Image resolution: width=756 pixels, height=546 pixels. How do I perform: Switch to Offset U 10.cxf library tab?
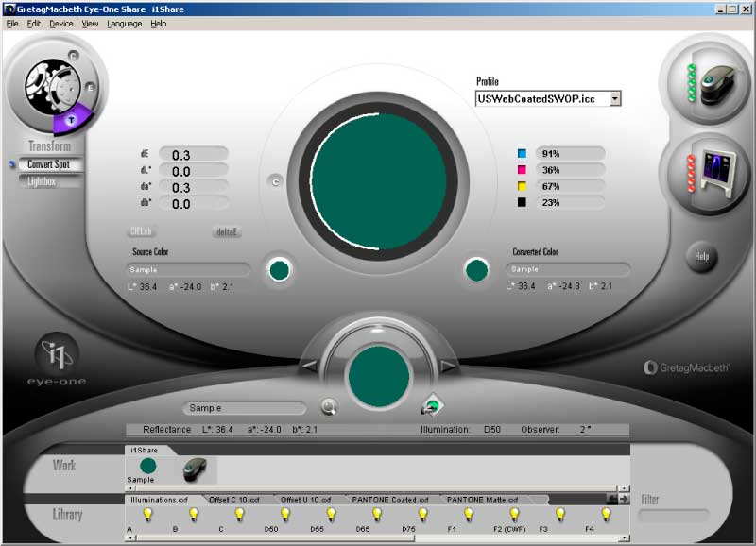306,500
